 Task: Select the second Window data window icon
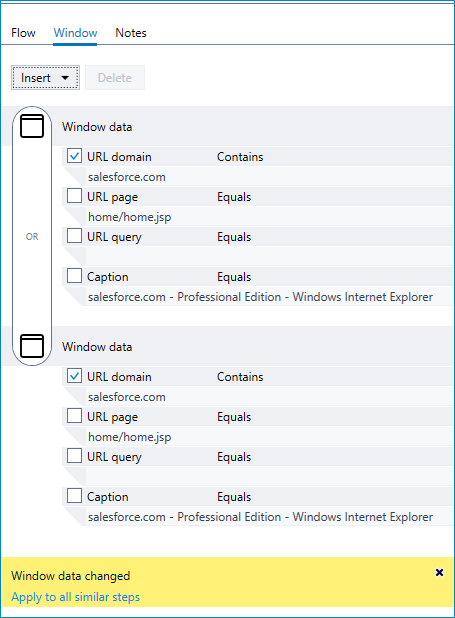click(x=32, y=346)
